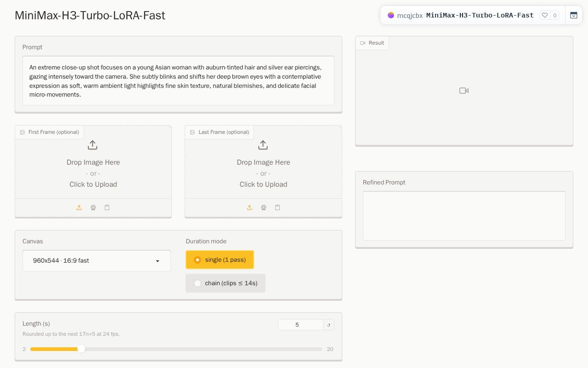The height and width of the screenshot is (368, 588).
Task: Click Last Frame drop area to upload
Action: [x=263, y=162]
